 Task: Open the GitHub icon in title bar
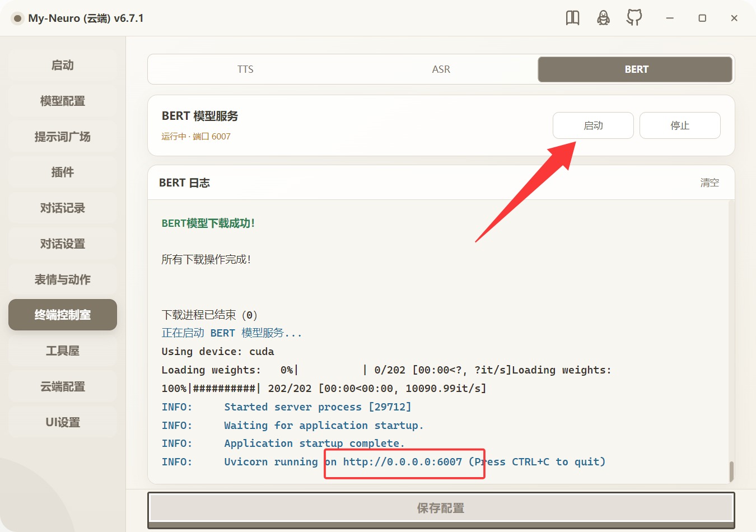pyautogui.click(x=634, y=18)
